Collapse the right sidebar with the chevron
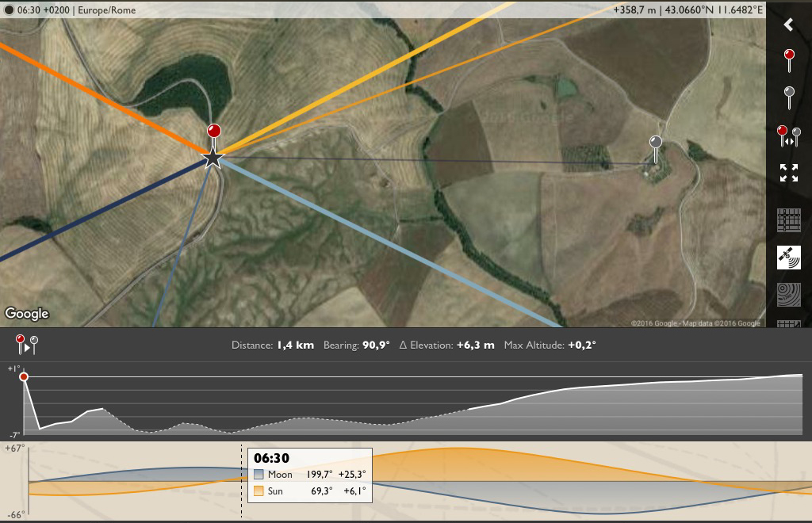The image size is (812, 523). [x=789, y=25]
